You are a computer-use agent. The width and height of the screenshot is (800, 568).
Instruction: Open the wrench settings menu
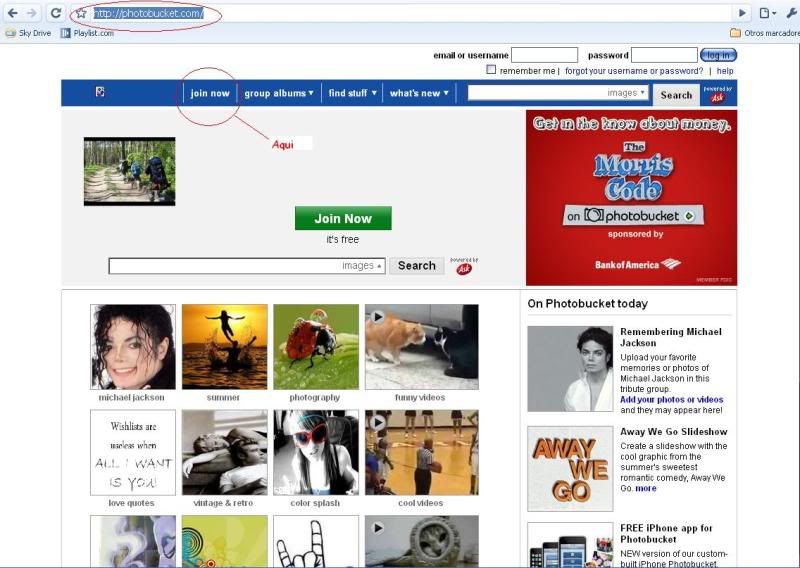pyautogui.click(x=790, y=13)
